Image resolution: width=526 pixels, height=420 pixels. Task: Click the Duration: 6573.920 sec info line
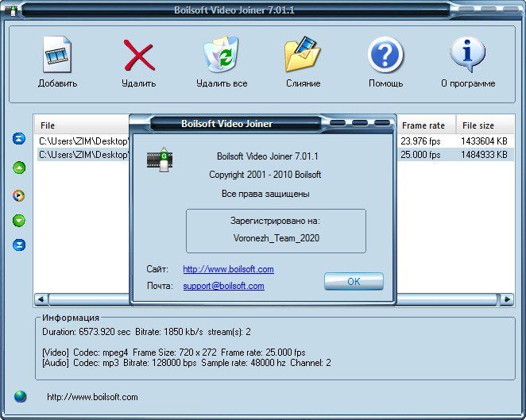point(146,332)
